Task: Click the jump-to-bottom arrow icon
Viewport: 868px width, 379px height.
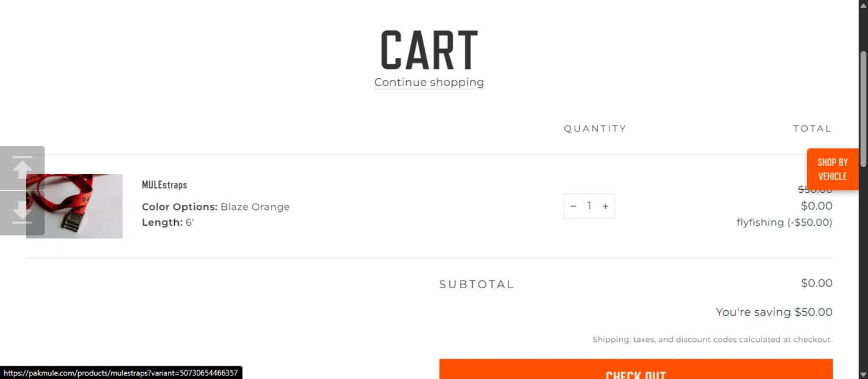Action: point(22,213)
